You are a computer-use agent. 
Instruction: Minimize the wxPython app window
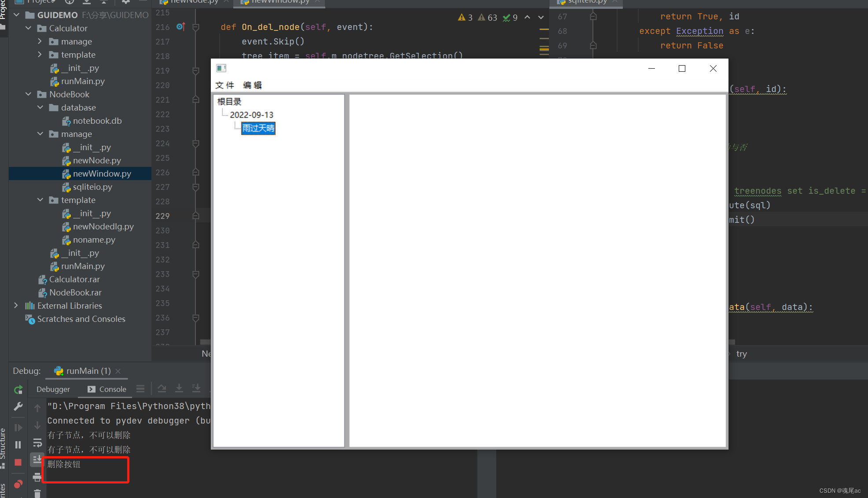point(652,68)
